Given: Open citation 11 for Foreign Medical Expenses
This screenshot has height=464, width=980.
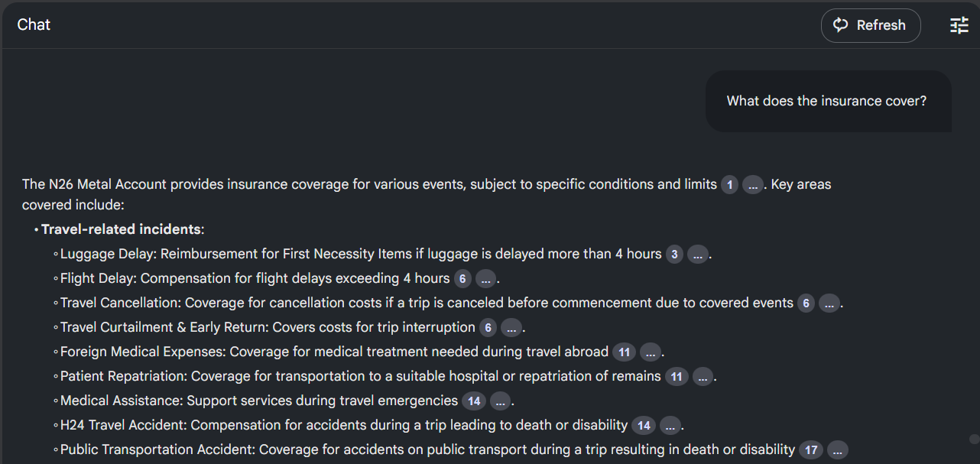Looking at the screenshot, I should pos(625,352).
